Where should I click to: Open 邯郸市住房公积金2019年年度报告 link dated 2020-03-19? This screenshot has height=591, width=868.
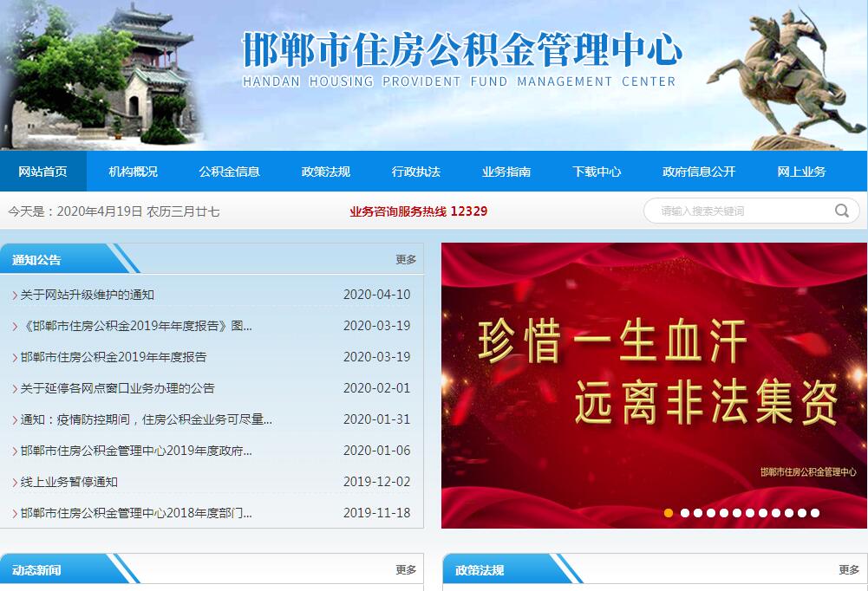pyautogui.click(x=114, y=357)
